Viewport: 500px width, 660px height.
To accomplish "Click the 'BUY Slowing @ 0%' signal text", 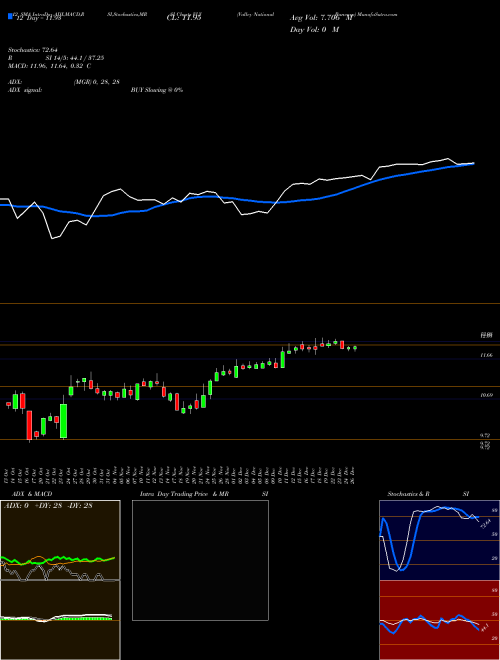I will pyautogui.click(x=157, y=90).
